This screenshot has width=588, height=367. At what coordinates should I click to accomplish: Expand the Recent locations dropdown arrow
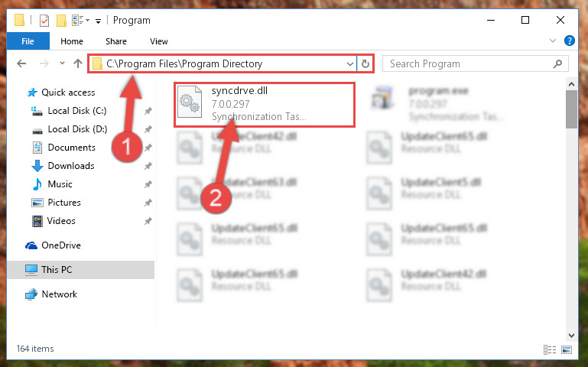(62, 63)
